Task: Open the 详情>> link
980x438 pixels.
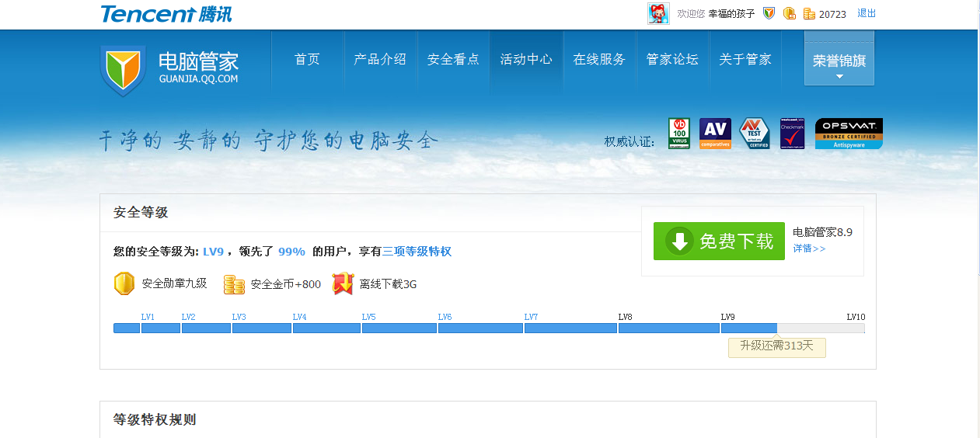Action: pyautogui.click(x=809, y=249)
